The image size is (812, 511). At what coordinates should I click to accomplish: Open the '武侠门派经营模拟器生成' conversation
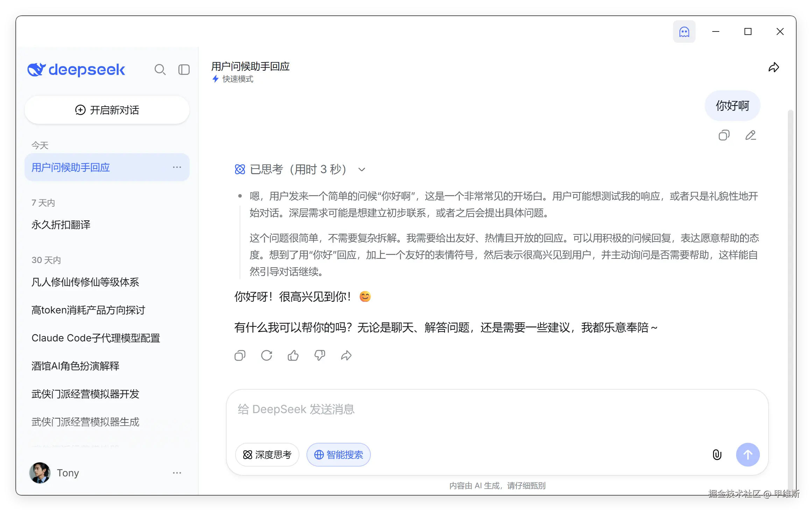pos(107,422)
